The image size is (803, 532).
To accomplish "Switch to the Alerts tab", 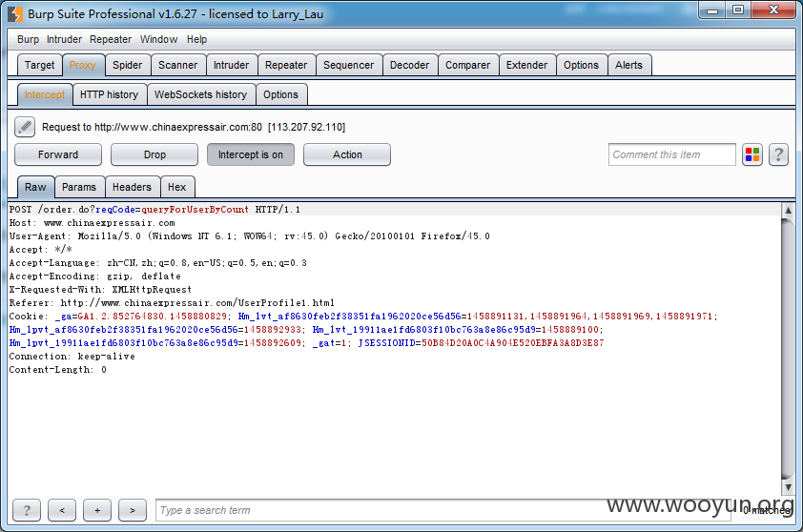I will click(x=628, y=65).
